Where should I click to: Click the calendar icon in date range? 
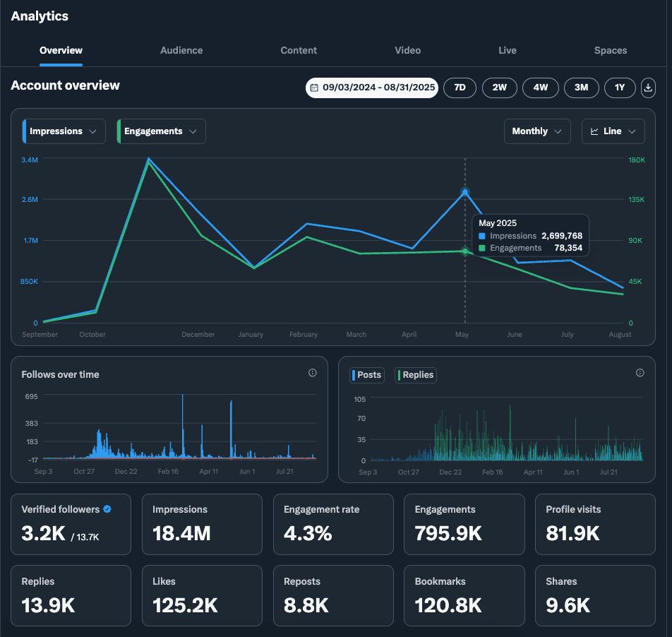tap(314, 88)
